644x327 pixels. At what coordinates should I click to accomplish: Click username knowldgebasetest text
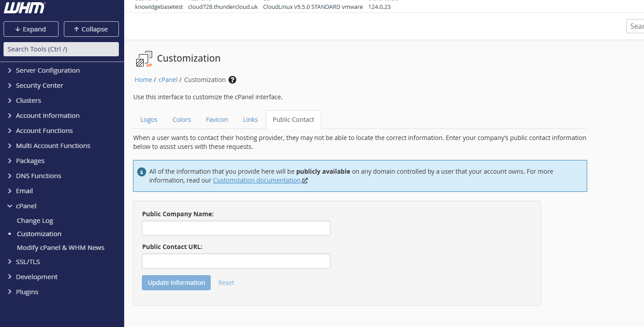159,7
